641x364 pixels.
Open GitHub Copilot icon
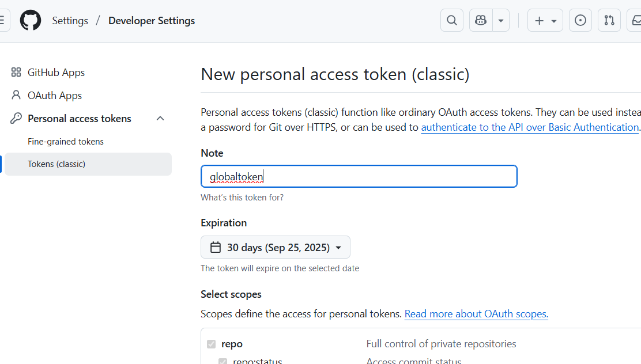tap(481, 21)
